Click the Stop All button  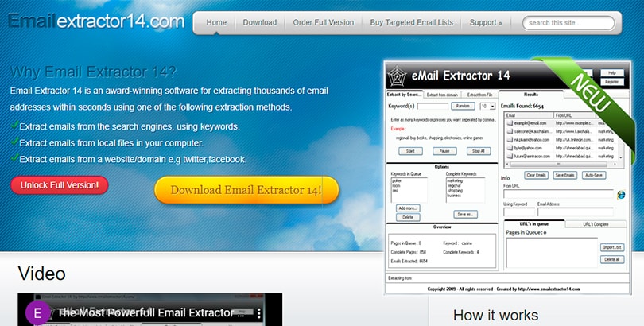pyautogui.click(x=479, y=151)
